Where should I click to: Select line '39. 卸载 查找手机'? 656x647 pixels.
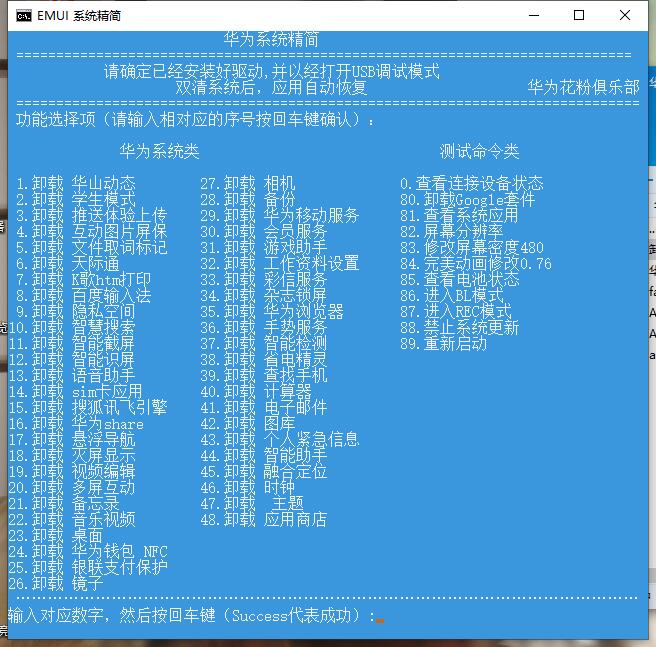tap(264, 376)
